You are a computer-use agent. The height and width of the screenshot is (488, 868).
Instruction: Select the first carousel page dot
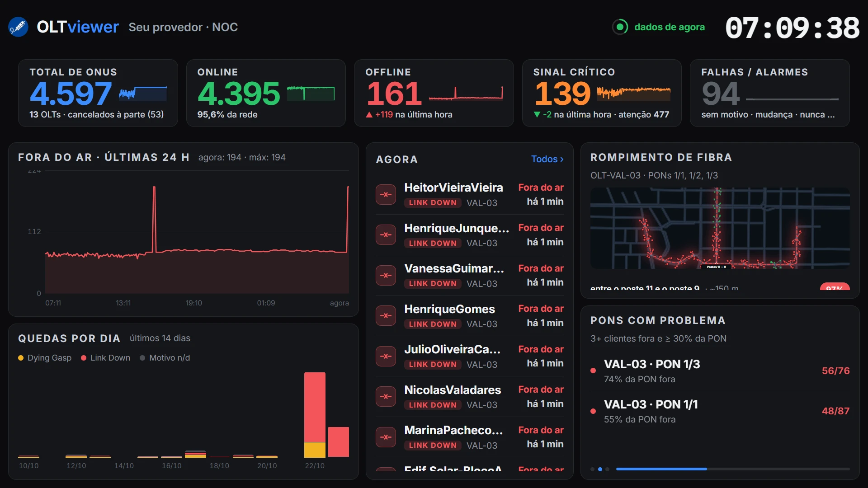(593, 469)
